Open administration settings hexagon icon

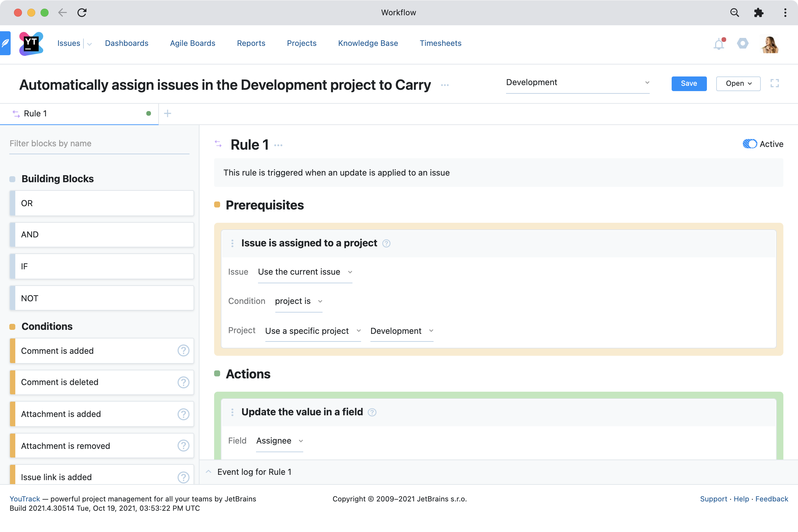(x=742, y=44)
